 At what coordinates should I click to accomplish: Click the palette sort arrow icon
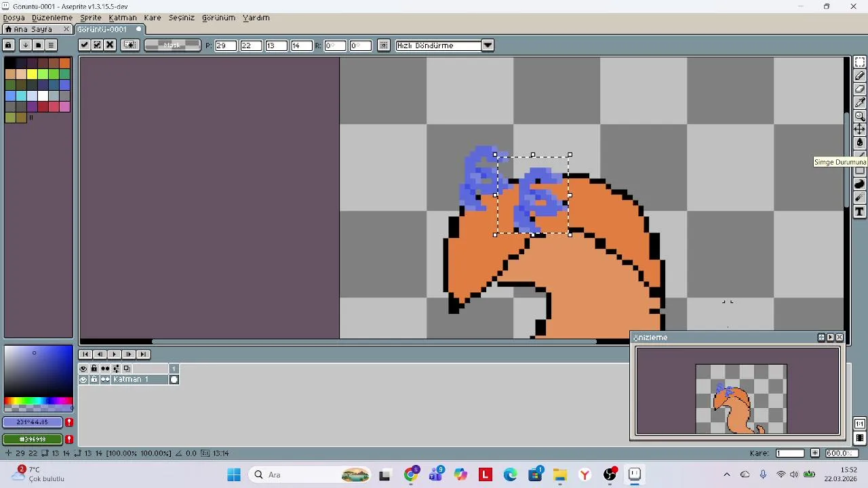(x=25, y=45)
